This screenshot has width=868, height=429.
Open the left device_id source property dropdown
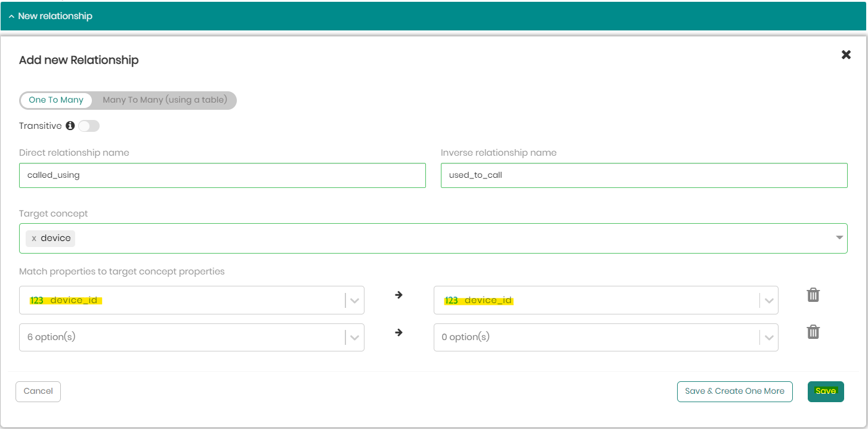(354, 300)
